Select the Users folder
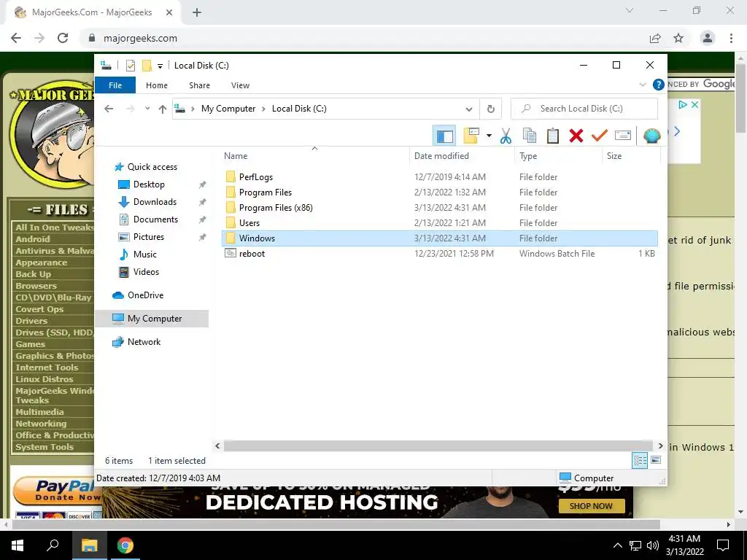Screen dimensions: 747x560 tap(249, 223)
